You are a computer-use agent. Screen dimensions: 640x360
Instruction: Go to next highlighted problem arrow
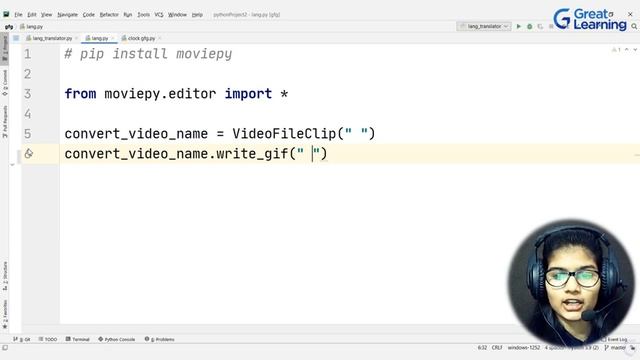click(x=635, y=50)
